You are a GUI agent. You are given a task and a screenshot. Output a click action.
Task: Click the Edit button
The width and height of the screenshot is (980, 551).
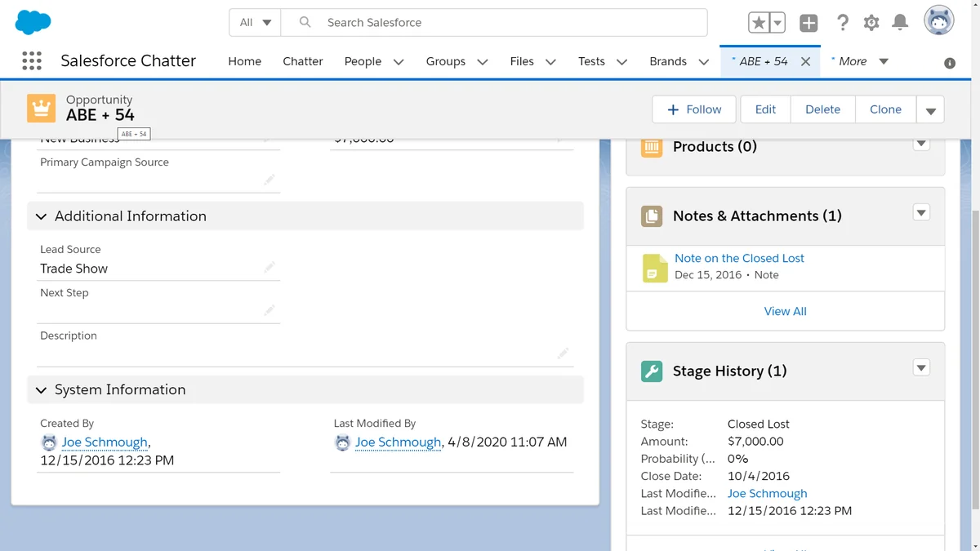[x=765, y=109]
